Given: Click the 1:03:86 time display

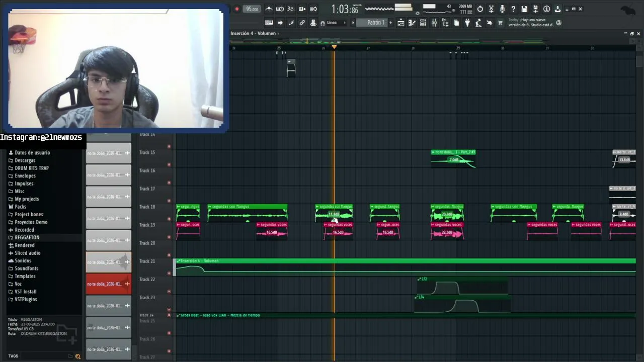Looking at the screenshot, I should 345,9.
